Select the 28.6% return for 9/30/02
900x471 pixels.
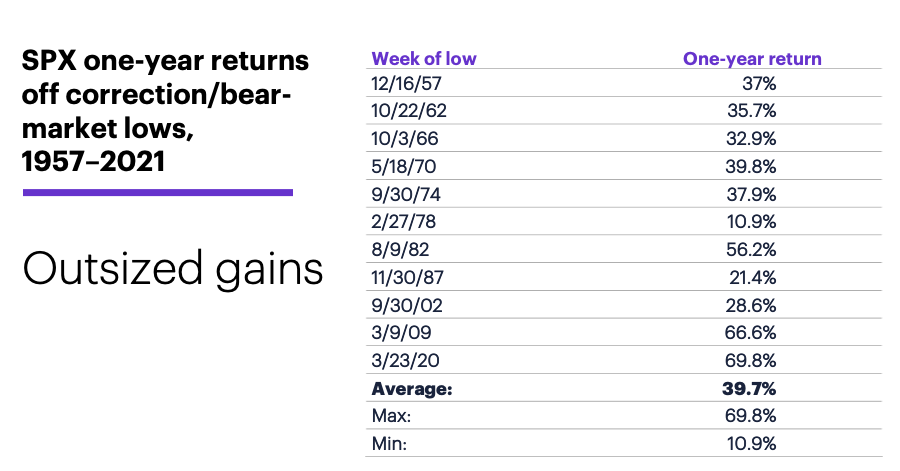[751, 305]
